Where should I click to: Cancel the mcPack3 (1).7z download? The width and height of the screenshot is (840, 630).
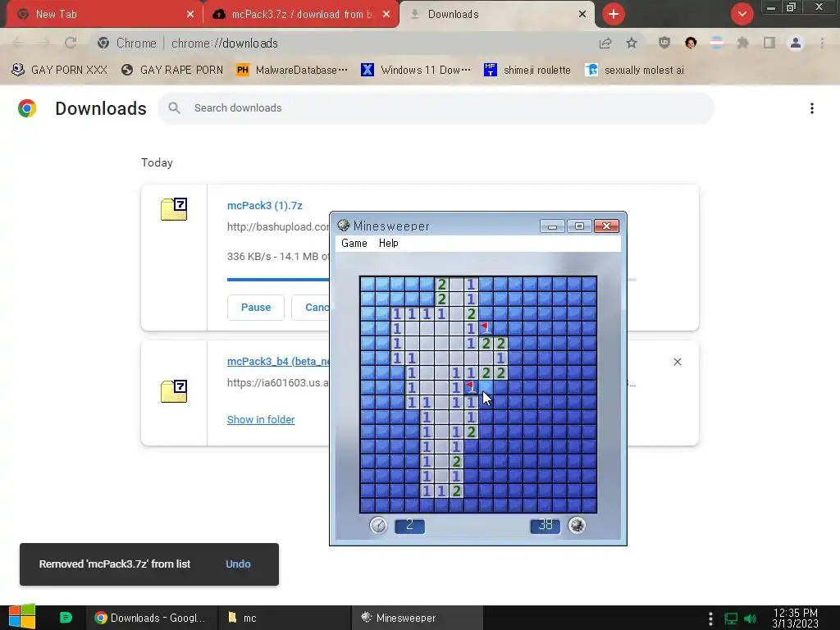(x=317, y=308)
